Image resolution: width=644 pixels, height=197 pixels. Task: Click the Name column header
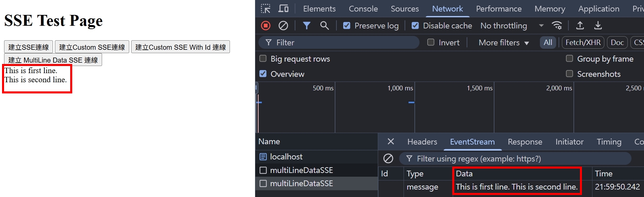pyautogui.click(x=316, y=141)
